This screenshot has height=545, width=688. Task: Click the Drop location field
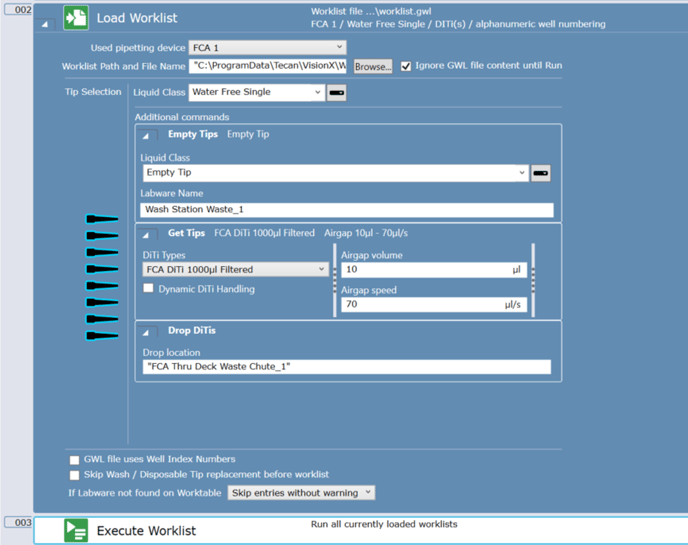coord(347,366)
